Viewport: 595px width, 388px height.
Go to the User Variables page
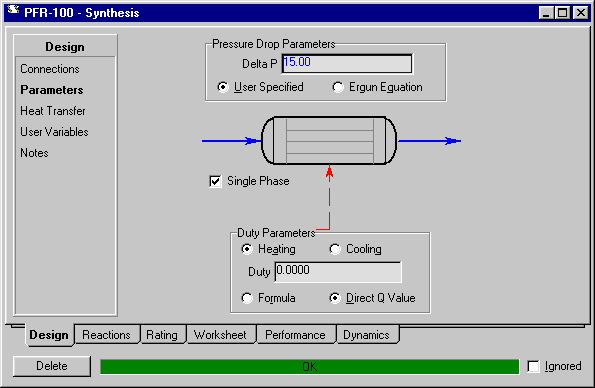coord(54,132)
